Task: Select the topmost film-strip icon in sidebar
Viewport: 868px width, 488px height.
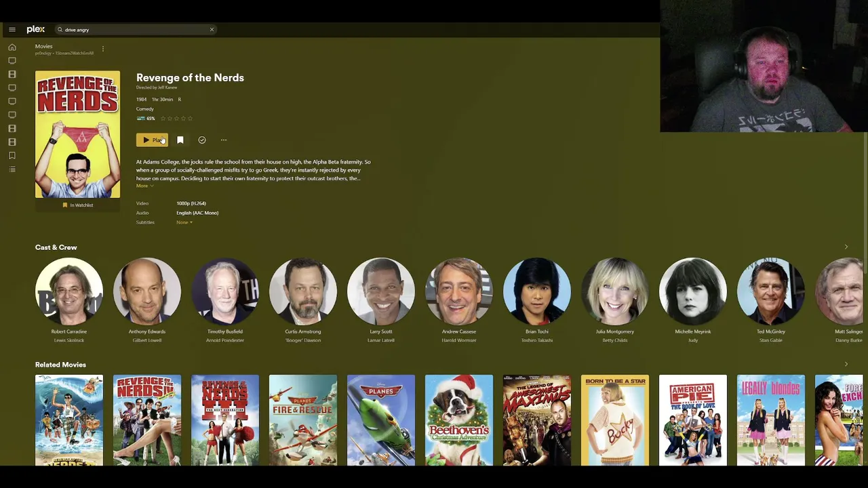Action: tap(12, 75)
